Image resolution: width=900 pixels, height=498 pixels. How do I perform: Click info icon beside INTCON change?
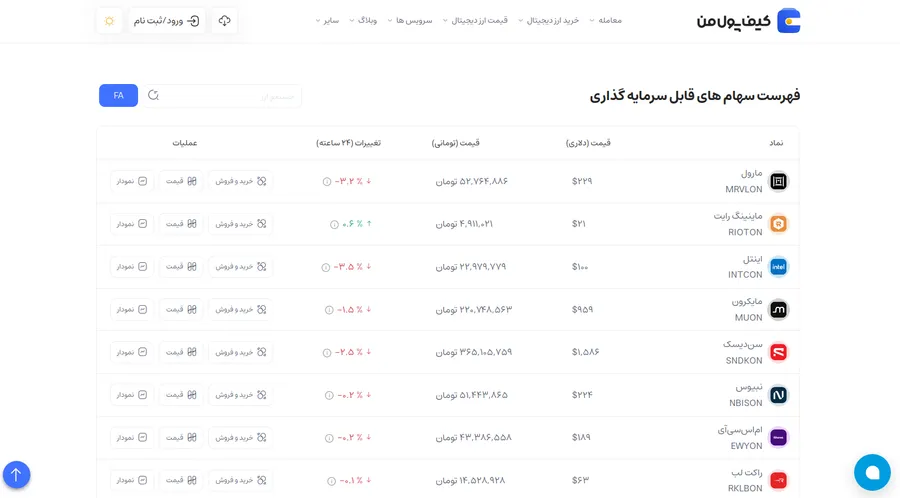click(325, 267)
